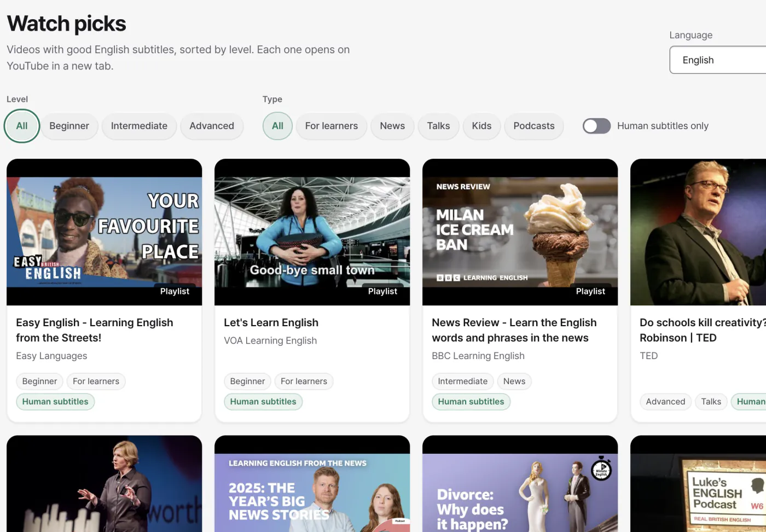Open the Luke's English Podcast thumbnail
The height and width of the screenshot is (532, 766).
point(698,484)
